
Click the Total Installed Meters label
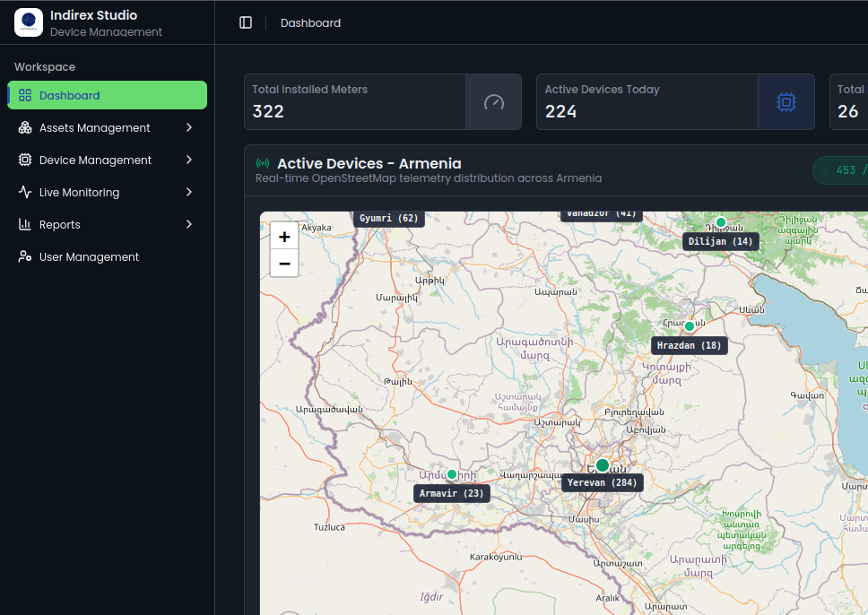[x=310, y=89]
